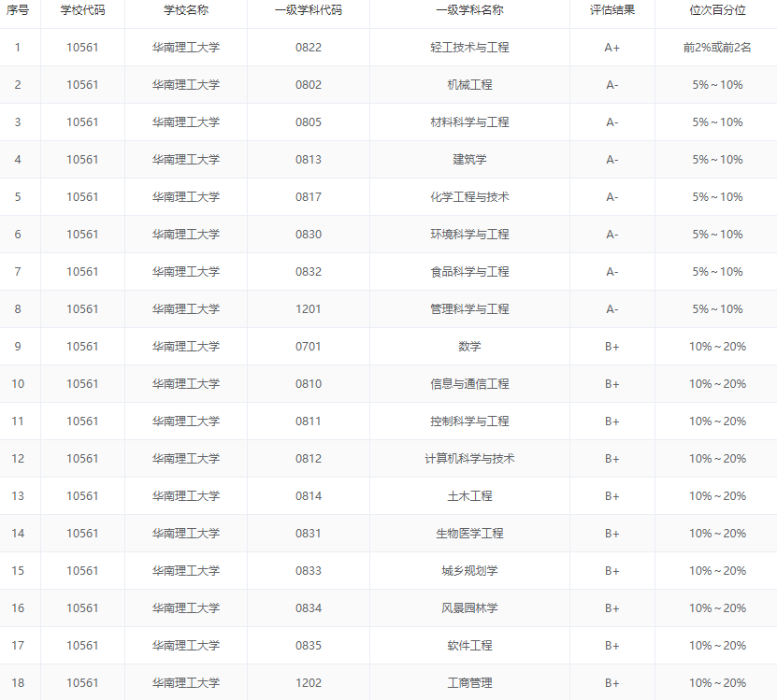The width and height of the screenshot is (777, 700).
Task: Click subject code 0832
Action: tap(309, 272)
